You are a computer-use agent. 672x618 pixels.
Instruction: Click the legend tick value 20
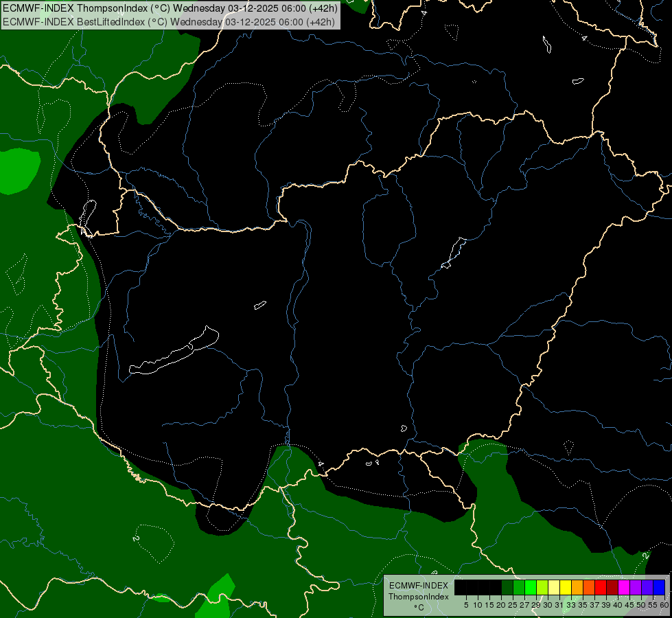501,605
